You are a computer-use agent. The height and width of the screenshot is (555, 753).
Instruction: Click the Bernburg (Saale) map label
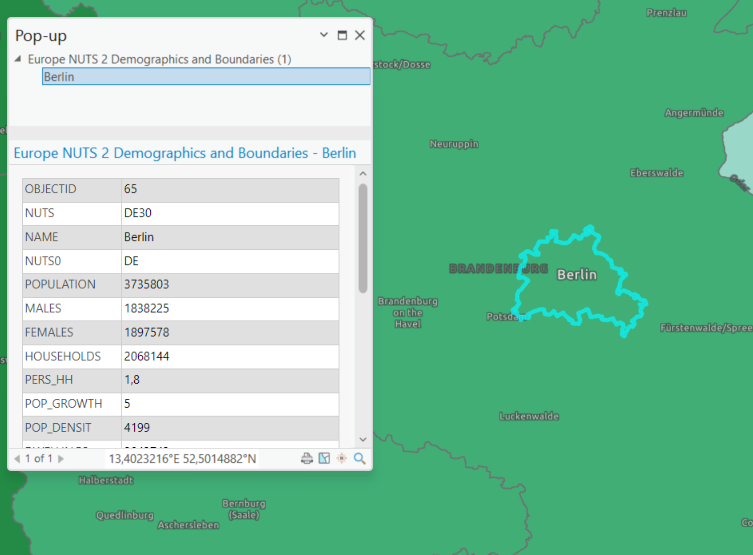coord(244,509)
